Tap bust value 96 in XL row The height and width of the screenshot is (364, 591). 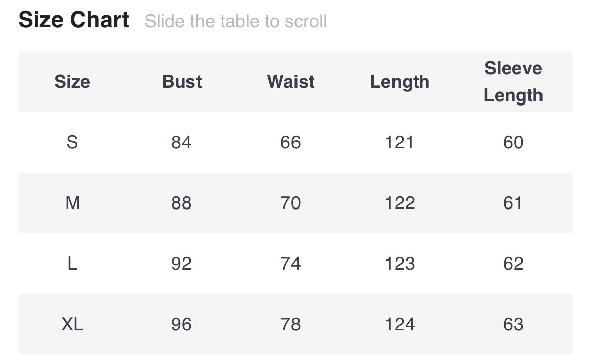tap(181, 324)
